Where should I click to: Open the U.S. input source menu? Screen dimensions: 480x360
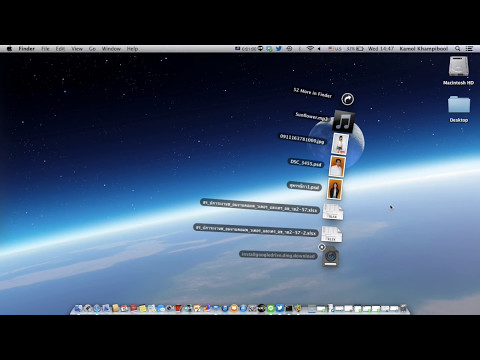(335, 49)
